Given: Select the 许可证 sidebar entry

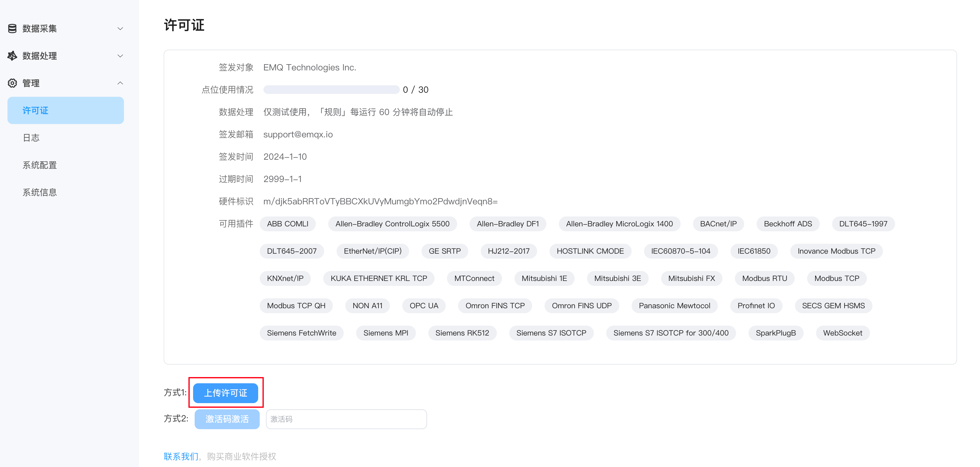Looking at the screenshot, I should pos(35,110).
